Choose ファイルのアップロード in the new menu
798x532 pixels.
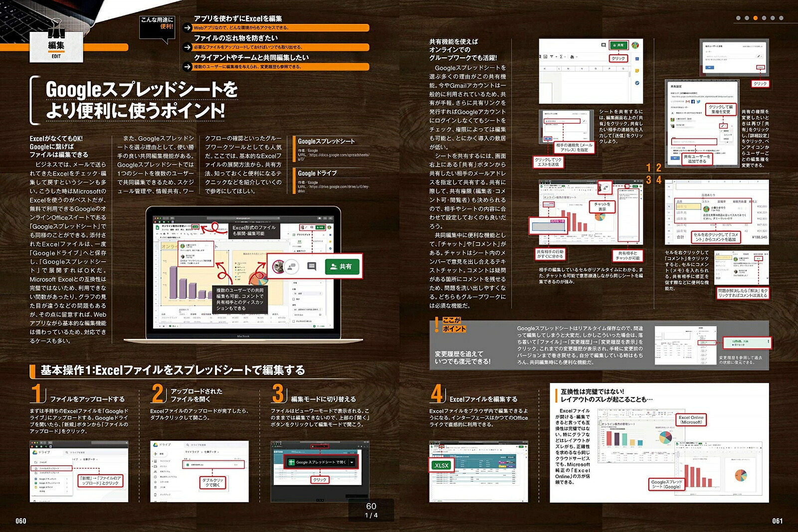[x=51, y=468]
